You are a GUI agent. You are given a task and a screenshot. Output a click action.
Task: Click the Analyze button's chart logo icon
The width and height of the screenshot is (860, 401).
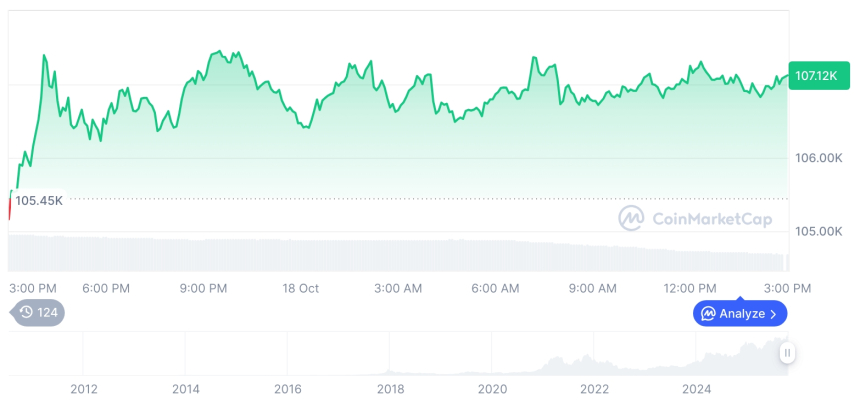(x=708, y=314)
